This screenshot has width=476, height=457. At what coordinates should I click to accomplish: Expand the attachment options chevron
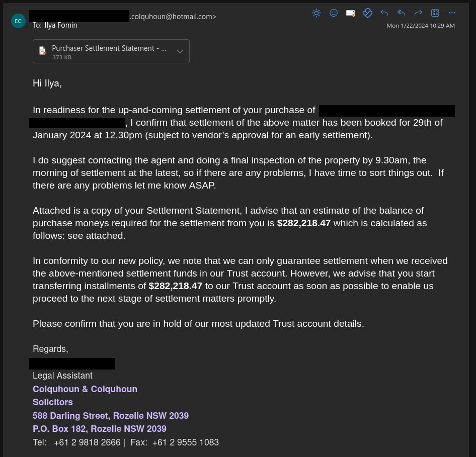coord(180,51)
